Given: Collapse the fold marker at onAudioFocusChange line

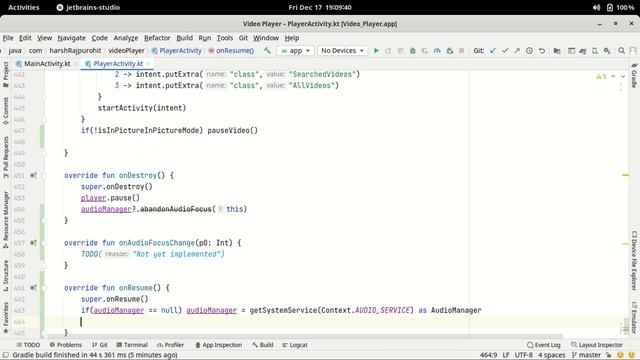Looking at the screenshot, I should pyautogui.click(x=44, y=243).
